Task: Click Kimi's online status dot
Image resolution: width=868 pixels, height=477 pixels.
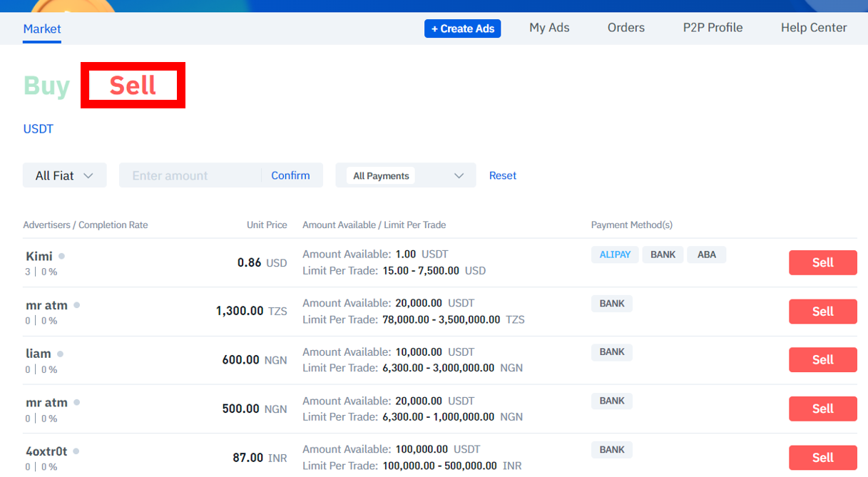Action: click(61, 255)
